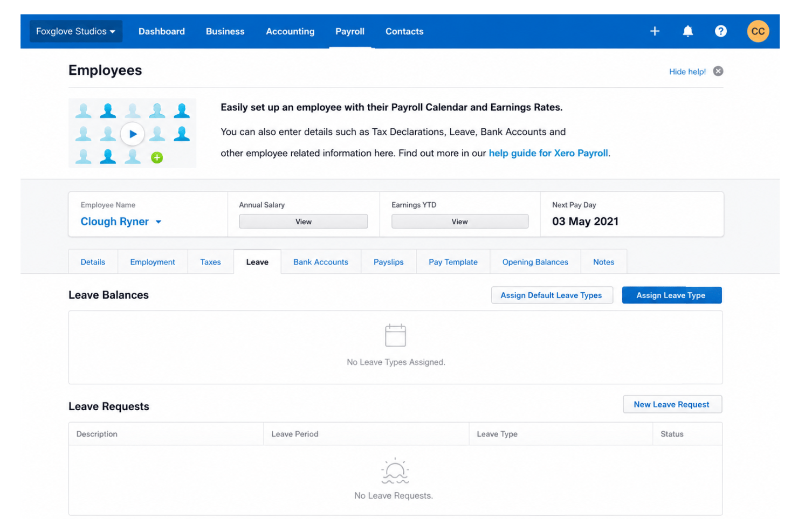Switch to the Pay Template tab
The image size is (798, 532).
453,262
